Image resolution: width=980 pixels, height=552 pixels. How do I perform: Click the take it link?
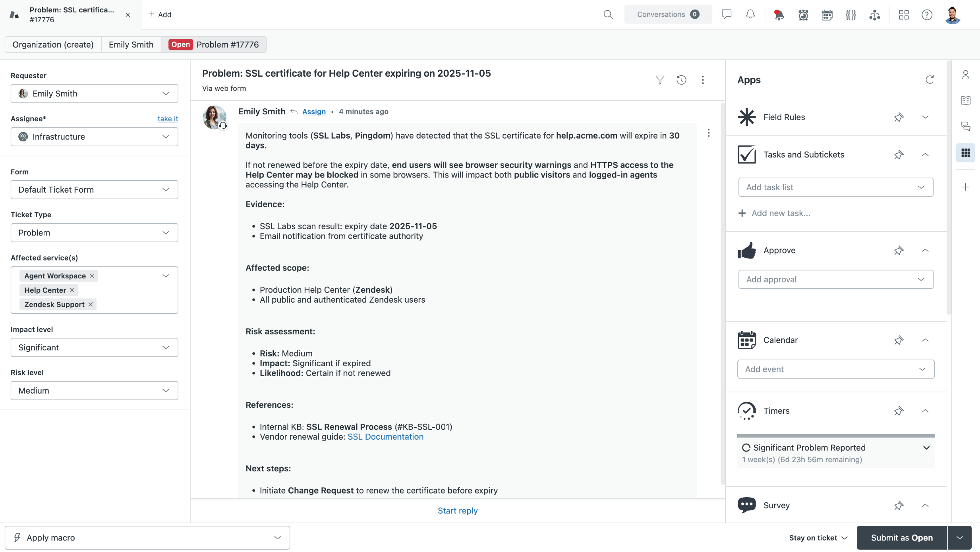pyautogui.click(x=168, y=119)
